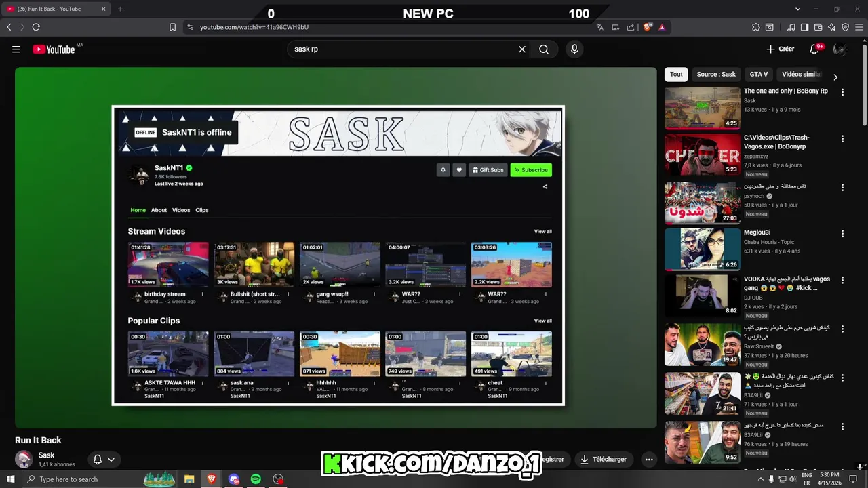Open the Brave VPN shield icon
The width and height of the screenshot is (868, 488).
(845, 27)
